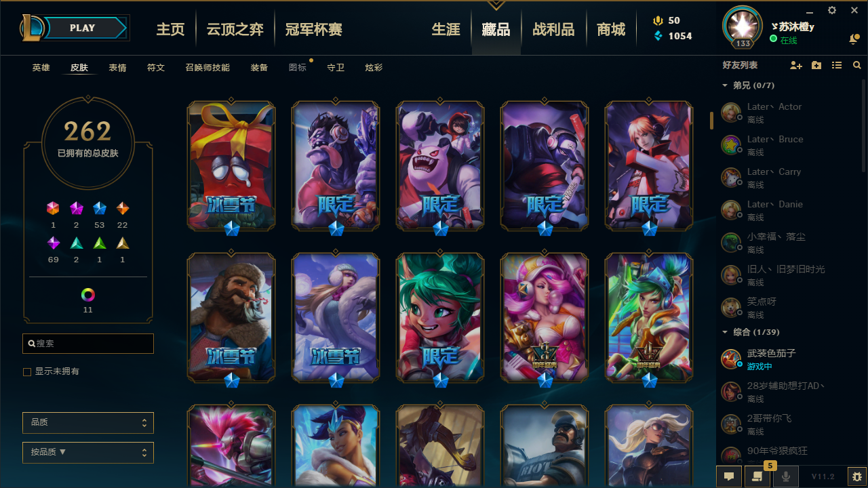Open the 战利品 navigation tab
The width and height of the screenshot is (868, 488).
click(553, 29)
